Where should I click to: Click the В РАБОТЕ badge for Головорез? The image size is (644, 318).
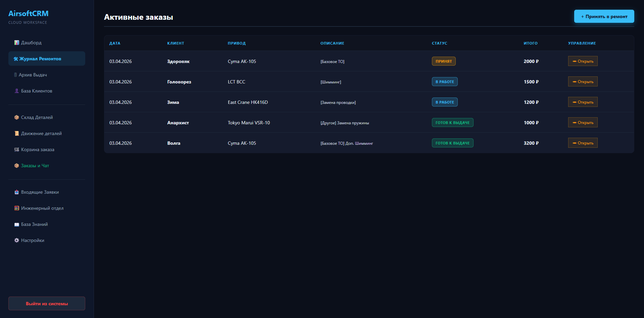coord(444,82)
